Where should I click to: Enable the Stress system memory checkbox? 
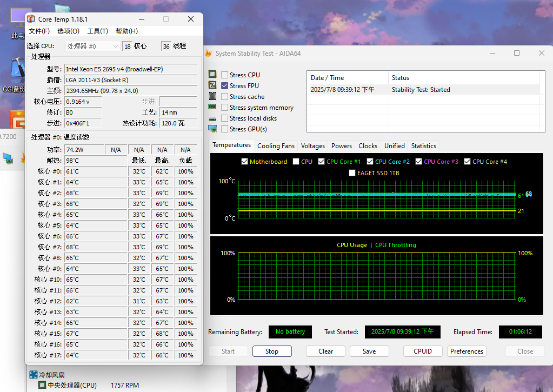(x=225, y=107)
